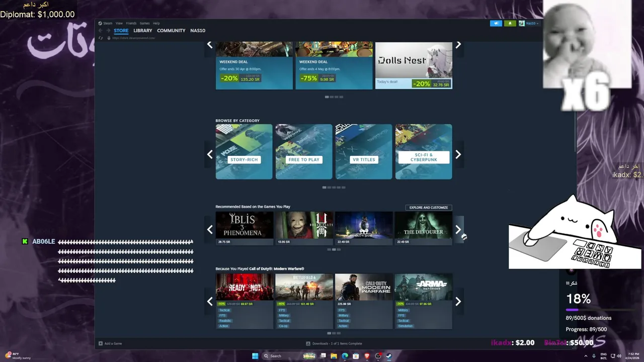The height and width of the screenshot is (362, 644).
Task: Launch Microsoft Edge from the taskbar
Action: pyautogui.click(x=345, y=356)
